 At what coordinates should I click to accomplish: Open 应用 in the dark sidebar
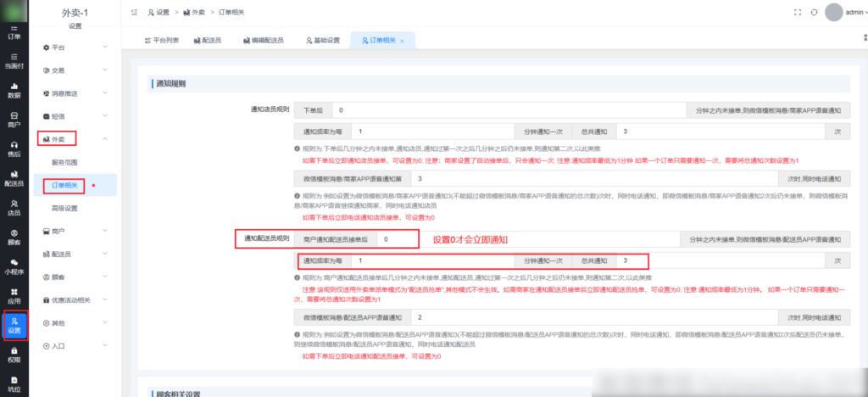point(14,296)
